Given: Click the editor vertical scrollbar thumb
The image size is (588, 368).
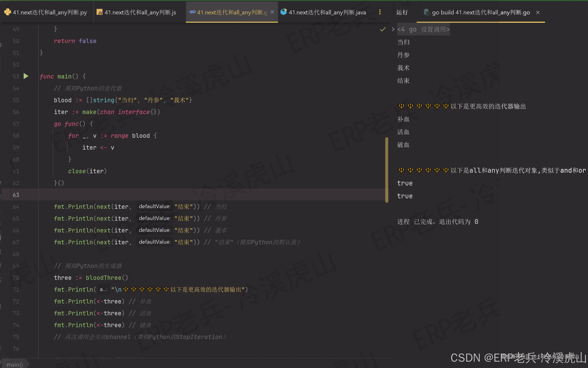Looking at the screenshot, I should pyautogui.click(x=386, y=170).
